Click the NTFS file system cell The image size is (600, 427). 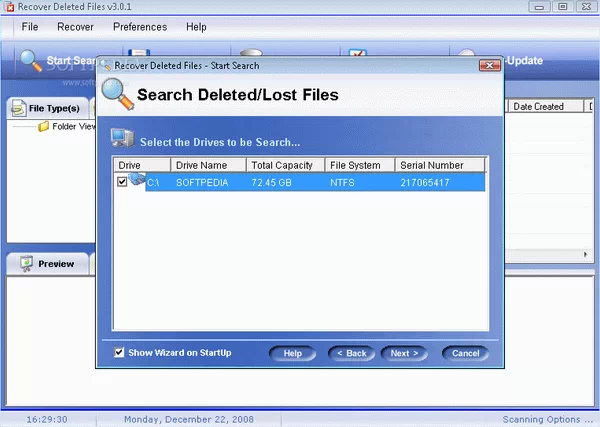coord(342,183)
